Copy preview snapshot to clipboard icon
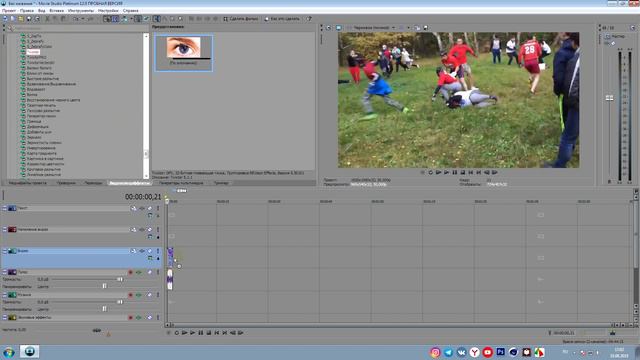Image resolution: width=640 pixels, height=360 pixels. click(417, 28)
